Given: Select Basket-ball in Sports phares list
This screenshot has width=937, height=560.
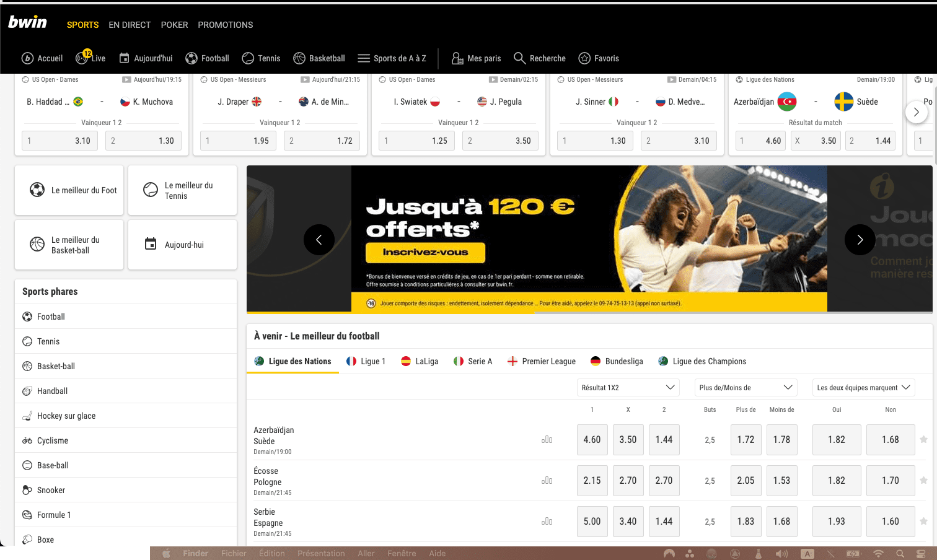Looking at the screenshot, I should tap(126, 366).
